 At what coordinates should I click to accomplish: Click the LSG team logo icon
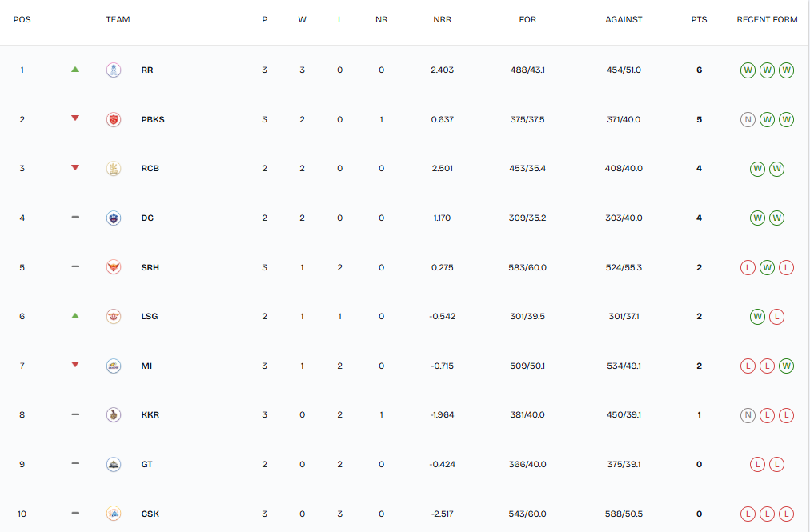114,317
